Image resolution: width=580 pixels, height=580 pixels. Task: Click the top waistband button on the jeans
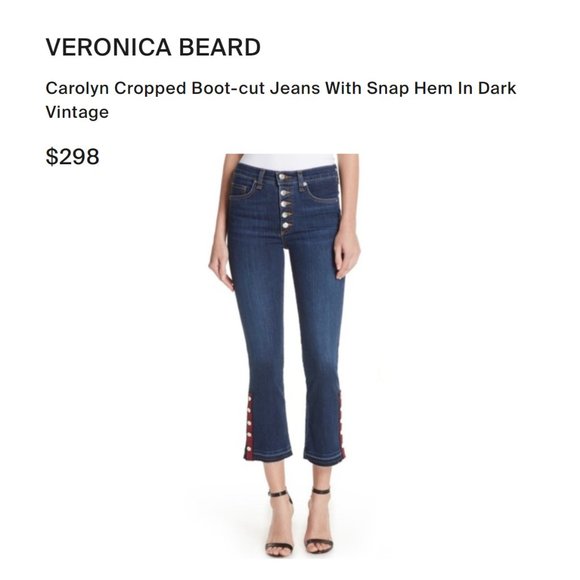(283, 177)
